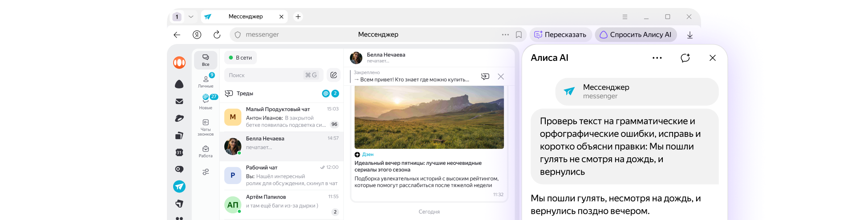Select the 'Новые' chats folder
Screen dimensions: 868x220
206,103
